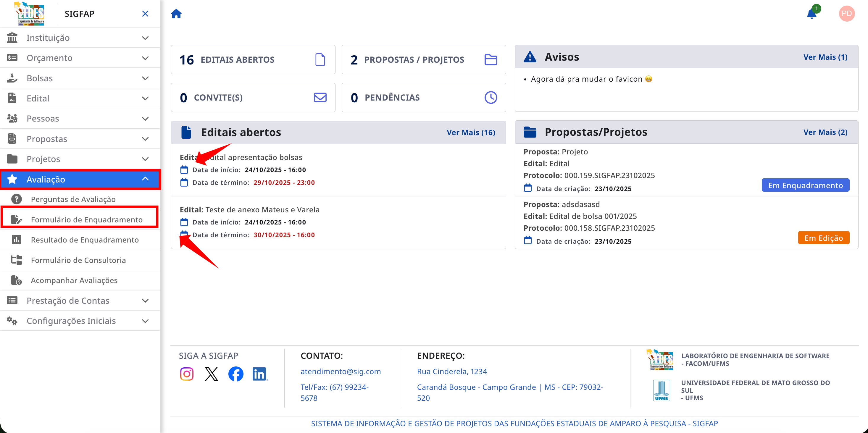This screenshot has width=868, height=433.
Task: Open Instagram via its footer icon
Action: tap(186, 374)
